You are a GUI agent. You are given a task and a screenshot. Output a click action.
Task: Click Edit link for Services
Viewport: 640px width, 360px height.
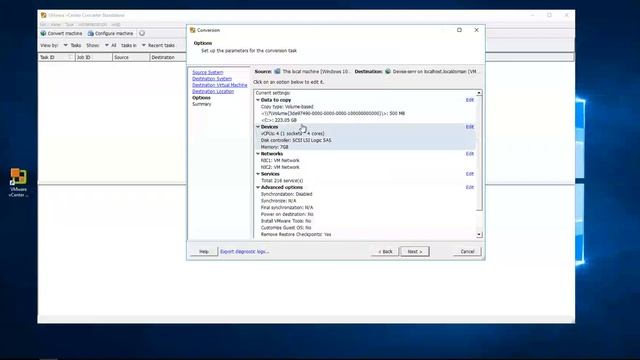click(470, 174)
